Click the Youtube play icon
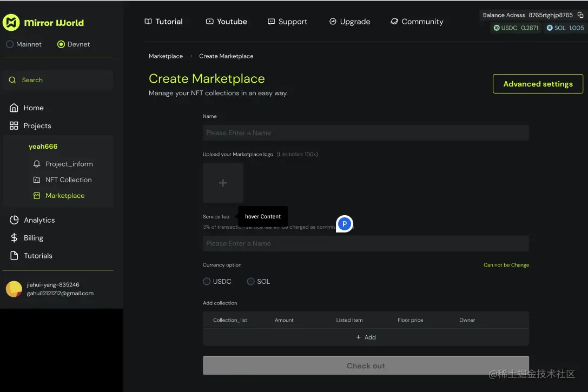The image size is (588, 392). pyautogui.click(x=210, y=22)
